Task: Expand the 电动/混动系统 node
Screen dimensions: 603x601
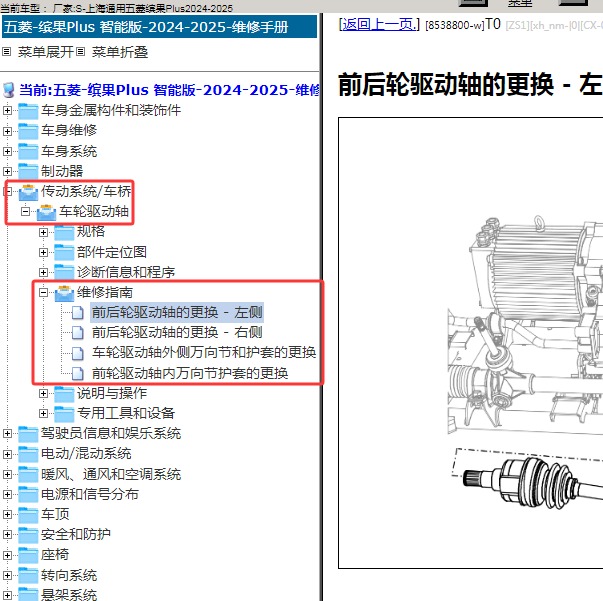Action: (7, 454)
